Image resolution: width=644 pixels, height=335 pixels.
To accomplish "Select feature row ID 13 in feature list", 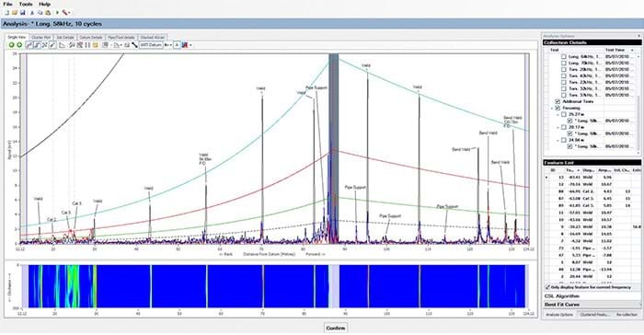I will (x=592, y=177).
